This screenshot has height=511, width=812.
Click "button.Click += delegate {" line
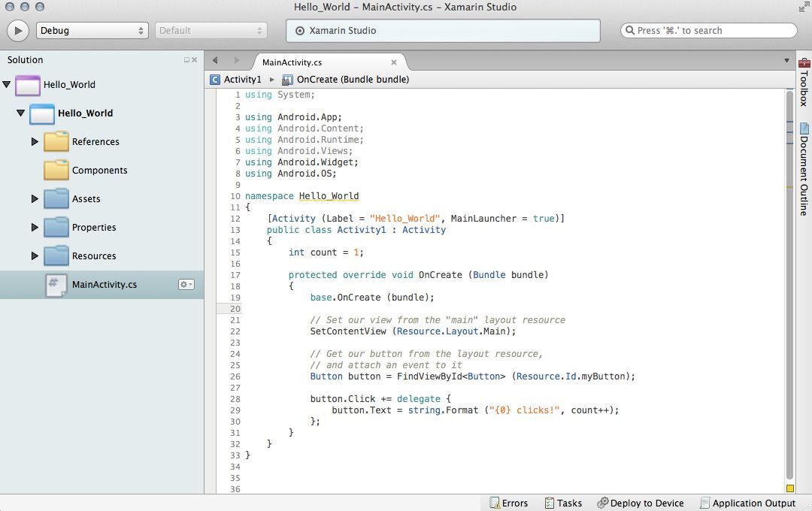coord(380,399)
